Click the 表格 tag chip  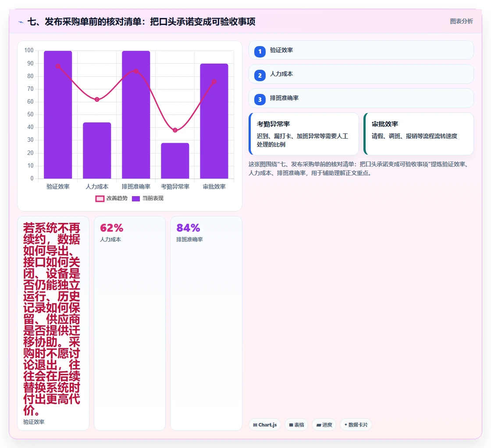click(x=296, y=425)
